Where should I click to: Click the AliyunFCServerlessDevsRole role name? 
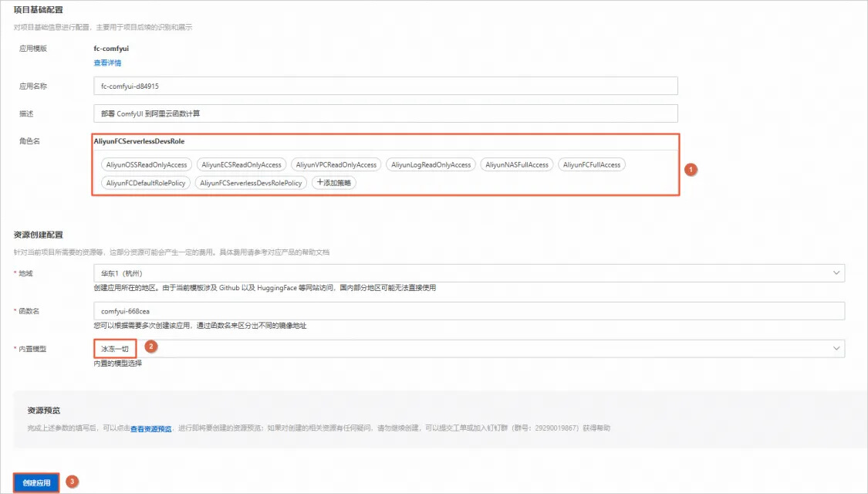(x=139, y=141)
